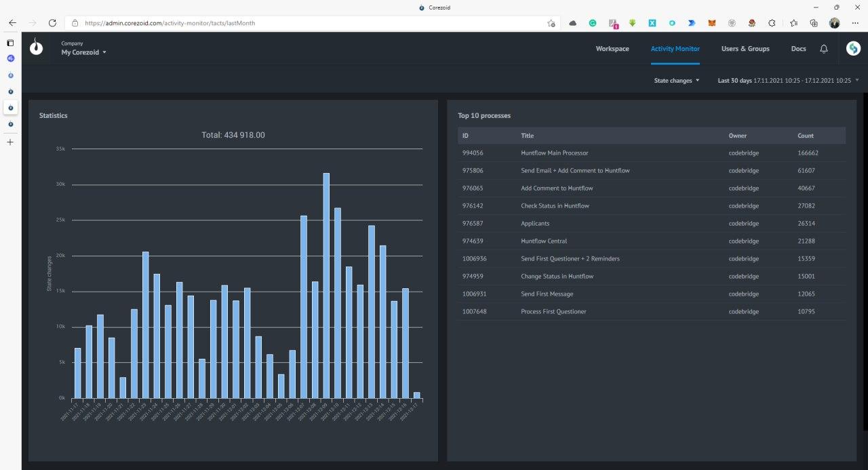Add this page to favorites
This screenshot has width=868, height=470.
point(551,22)
